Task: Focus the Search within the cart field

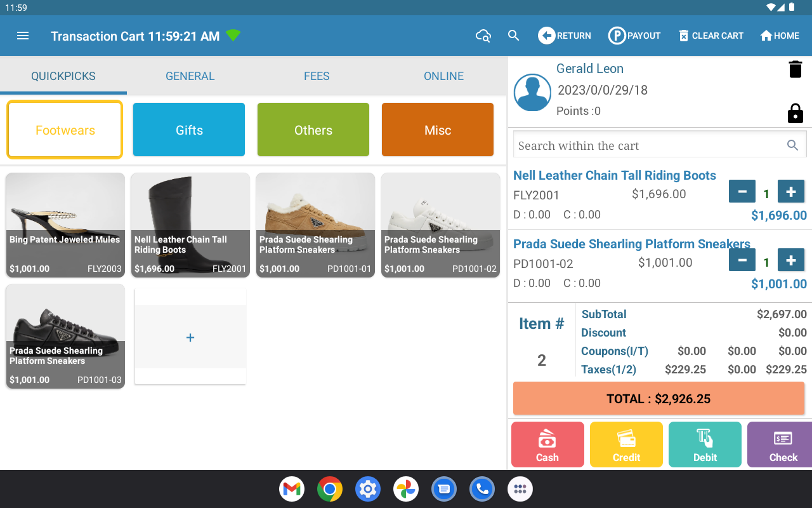Action: [x=660, y=145]
